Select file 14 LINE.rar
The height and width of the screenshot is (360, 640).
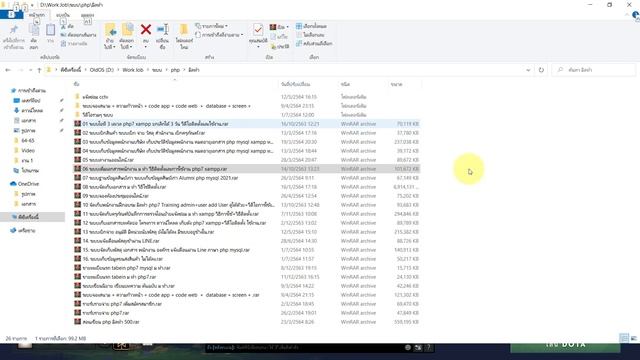point(247,240)
